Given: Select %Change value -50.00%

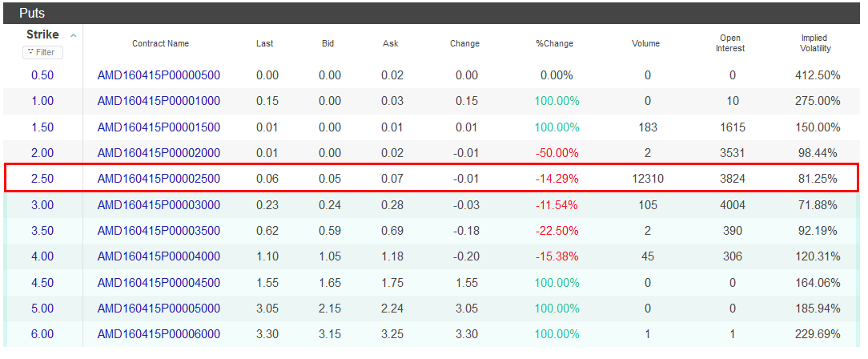Looking at the screenshot, I should point(557,153).
